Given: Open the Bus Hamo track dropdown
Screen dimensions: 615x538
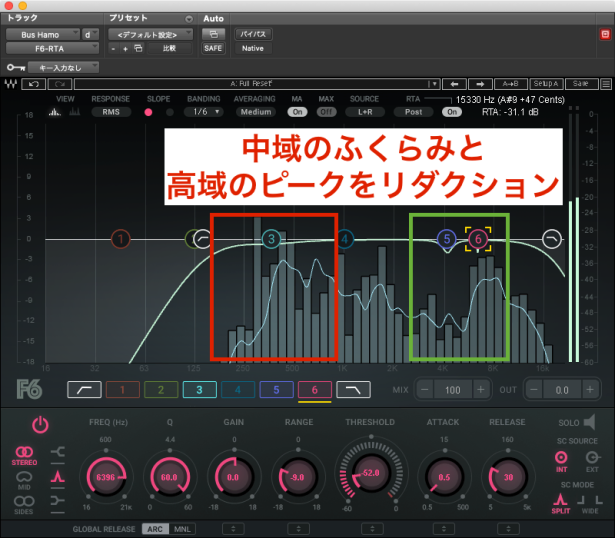Looking at the screenshot, I should (43, 35).
